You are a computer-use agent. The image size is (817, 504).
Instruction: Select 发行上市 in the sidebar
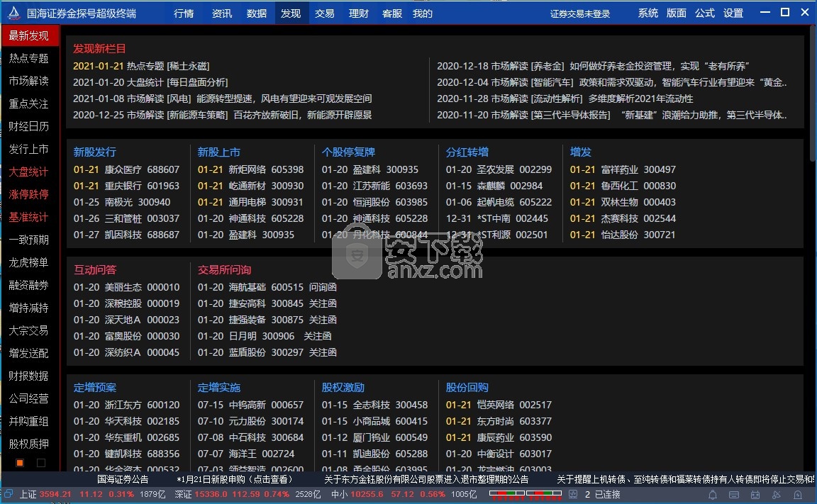[x=29, y=149]
